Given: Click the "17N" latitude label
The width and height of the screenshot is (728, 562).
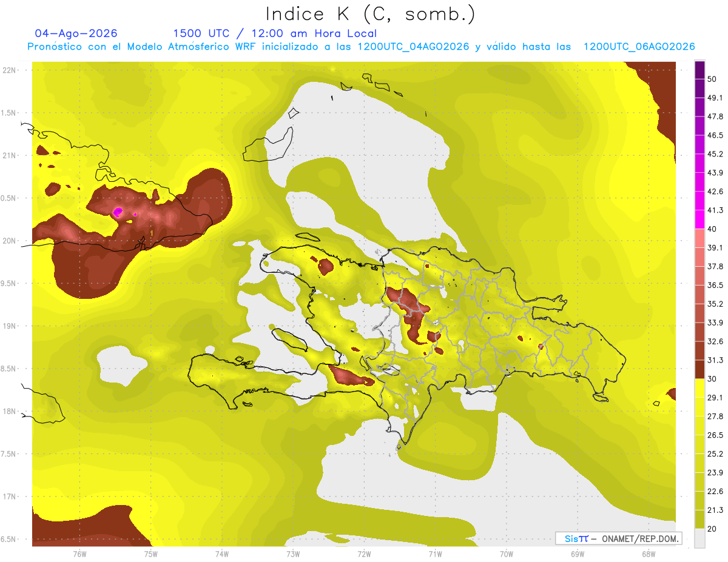Looking at the screenshot, I should click(x=10, y=497).
